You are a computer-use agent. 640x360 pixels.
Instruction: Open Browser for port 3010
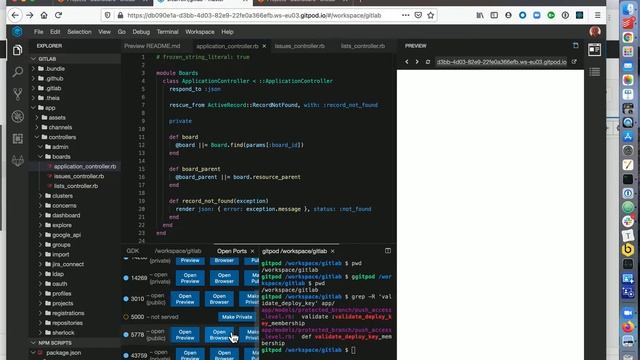pos(219,299)
